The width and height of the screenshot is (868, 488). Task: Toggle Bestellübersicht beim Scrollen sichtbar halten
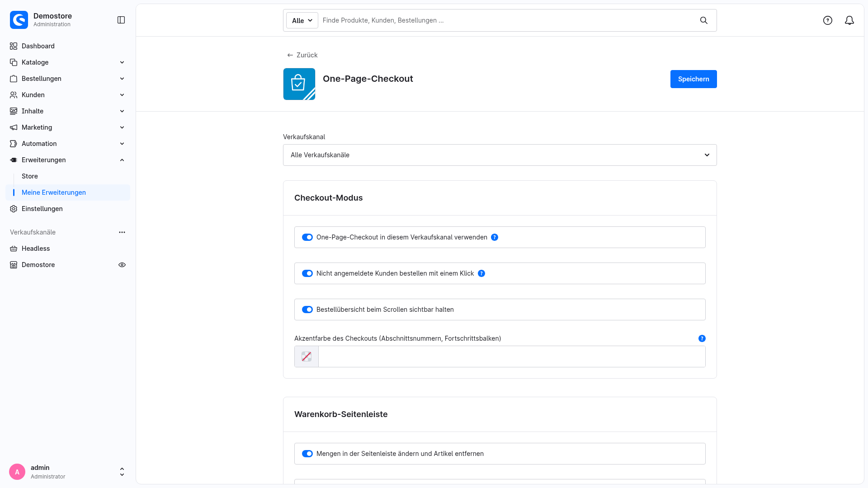coord(307,310)
